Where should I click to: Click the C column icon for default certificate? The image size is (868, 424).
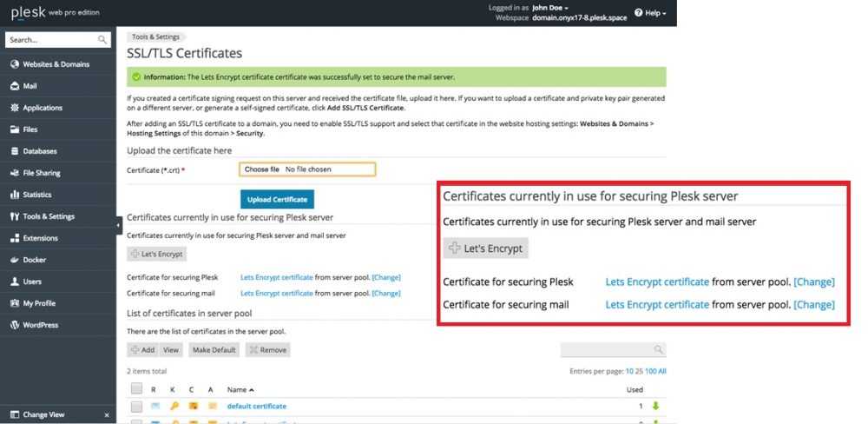coord(193,407)
